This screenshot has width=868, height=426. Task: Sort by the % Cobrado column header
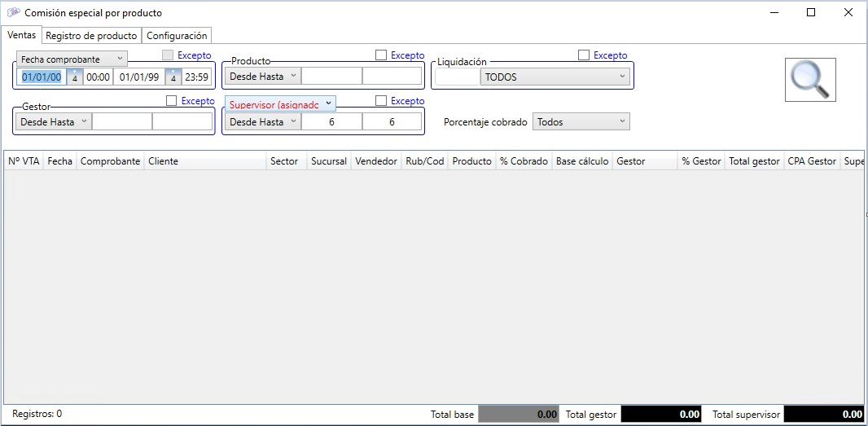coord(524,161)
